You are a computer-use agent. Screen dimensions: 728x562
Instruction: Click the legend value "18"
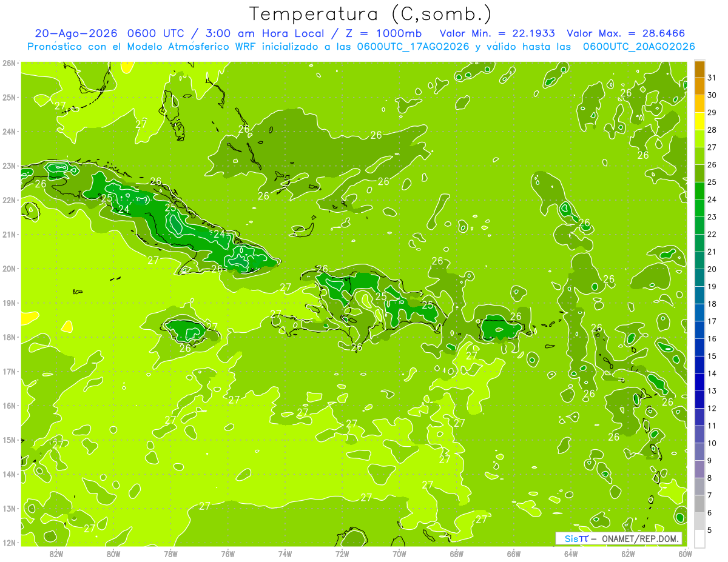pyautogui.click(x=712, y=304)
